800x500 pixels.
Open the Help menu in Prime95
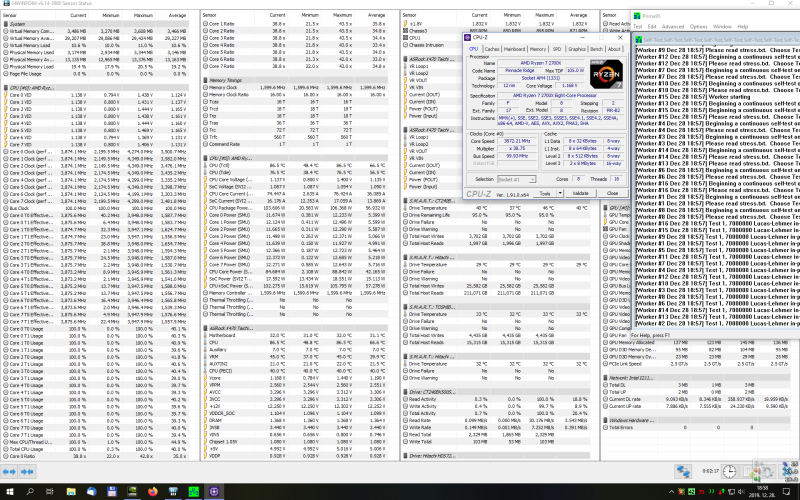tap(742, 27)
